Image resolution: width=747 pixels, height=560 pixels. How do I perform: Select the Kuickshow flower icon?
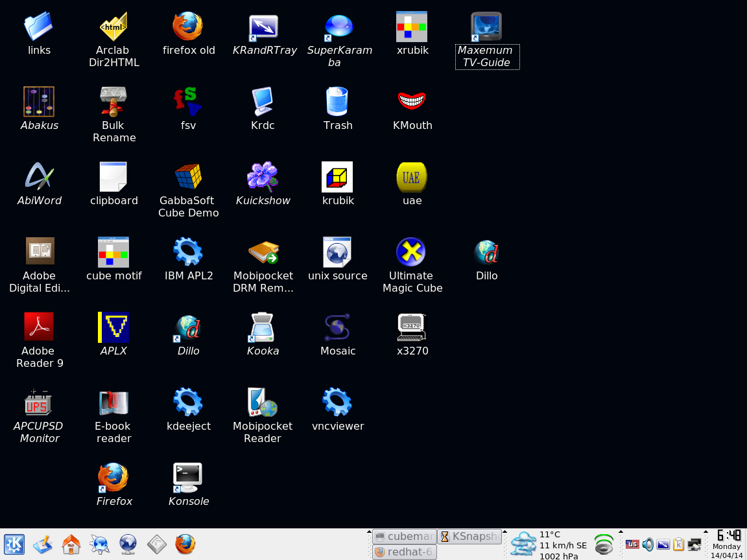pyautogui.click(x=263, y=177)
